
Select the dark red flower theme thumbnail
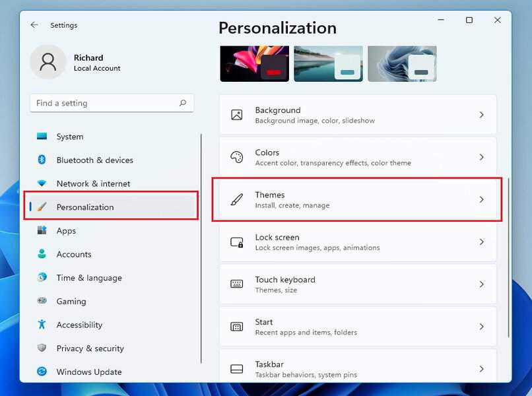coord(254,64)
